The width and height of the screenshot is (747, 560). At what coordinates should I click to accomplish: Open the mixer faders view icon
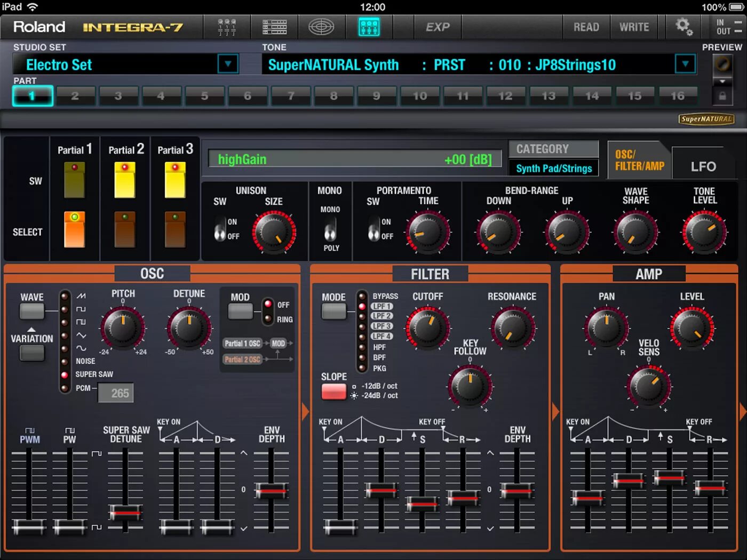pyautogui.click(x=227, y=27)
